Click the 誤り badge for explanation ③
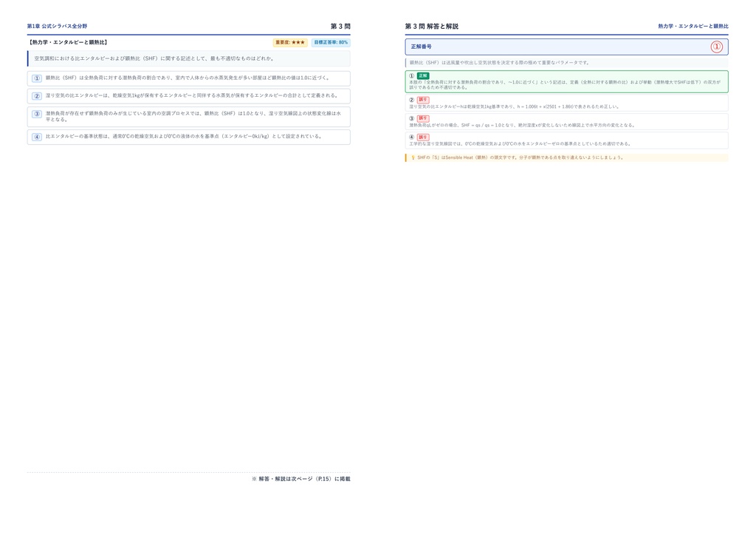Image resolution: width=756 pixels, height=535 pixels. [423, 118]
